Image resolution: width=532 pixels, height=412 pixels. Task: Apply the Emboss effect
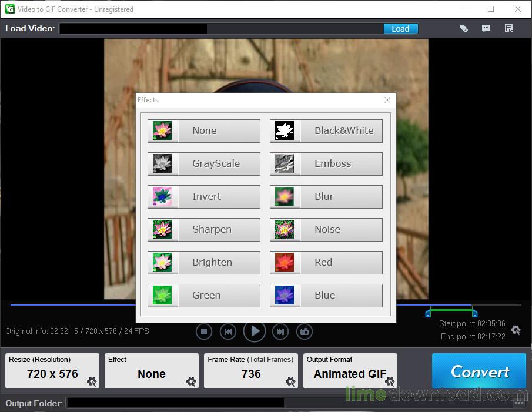pos(326,163)
